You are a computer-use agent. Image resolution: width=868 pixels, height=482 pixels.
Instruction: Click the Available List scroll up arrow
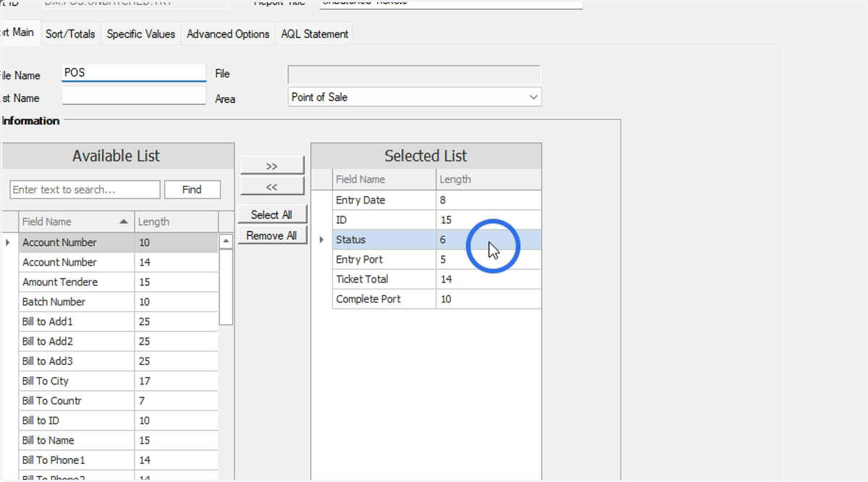pos(226,242)
